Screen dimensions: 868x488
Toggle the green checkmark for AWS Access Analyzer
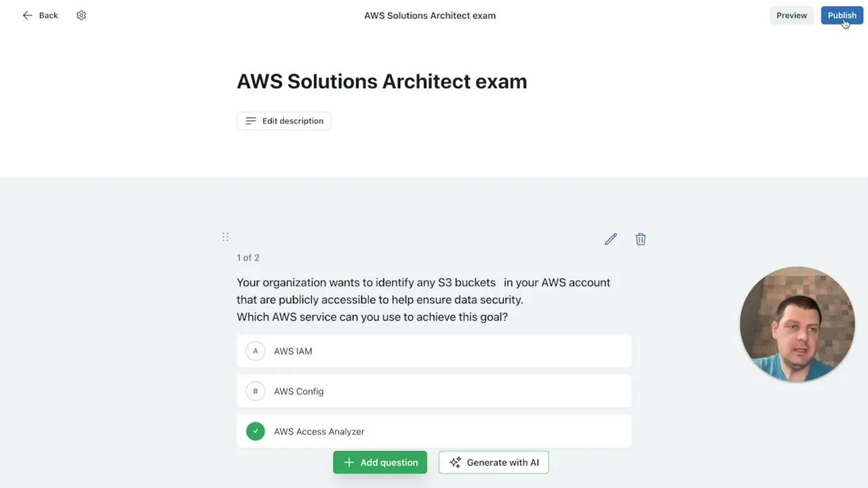point(256,431)
